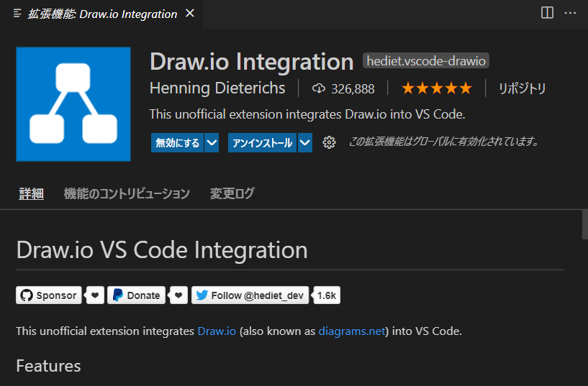This screenshot has height=386, width=588.
Task: Click the hediet.vscode-drawio identifier badge
Action: (x=426, y=60)
